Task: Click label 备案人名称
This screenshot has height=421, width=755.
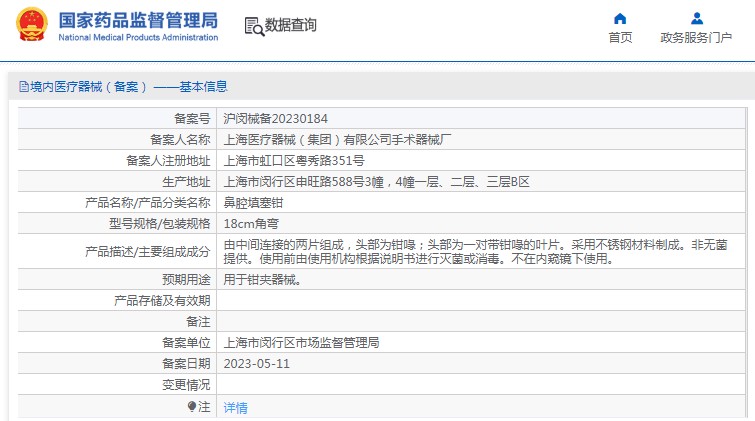Action: 180,140
